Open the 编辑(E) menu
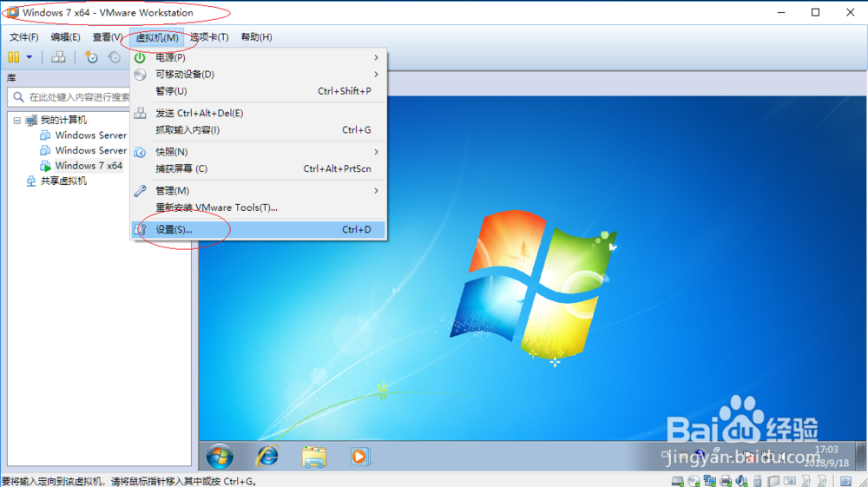 (x=65, y=37)
